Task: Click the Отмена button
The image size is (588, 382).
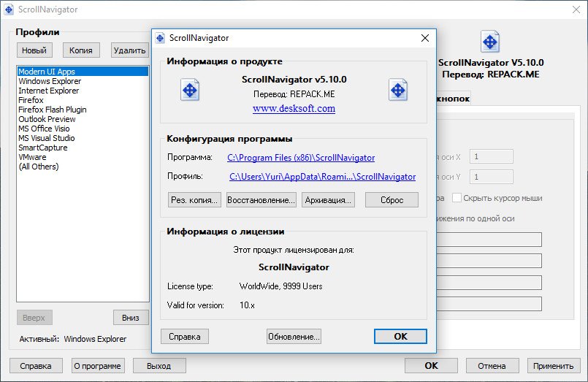Action: [492, 365]
